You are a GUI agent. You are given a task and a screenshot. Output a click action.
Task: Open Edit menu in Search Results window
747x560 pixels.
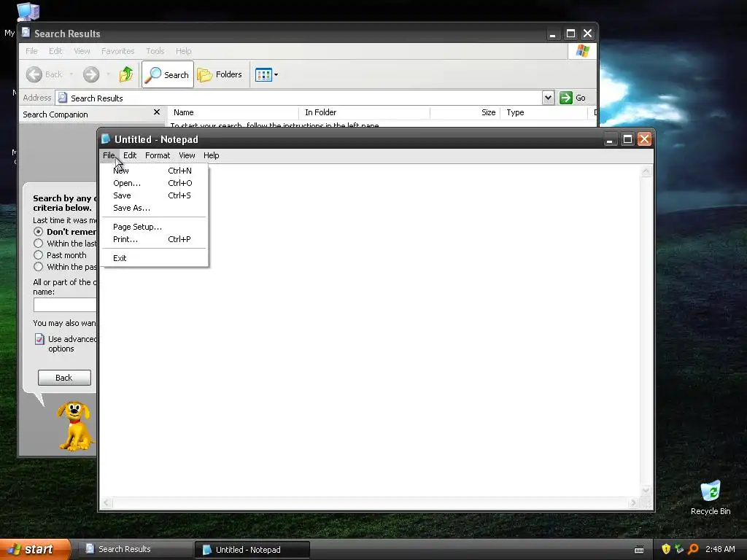[55, 51]
